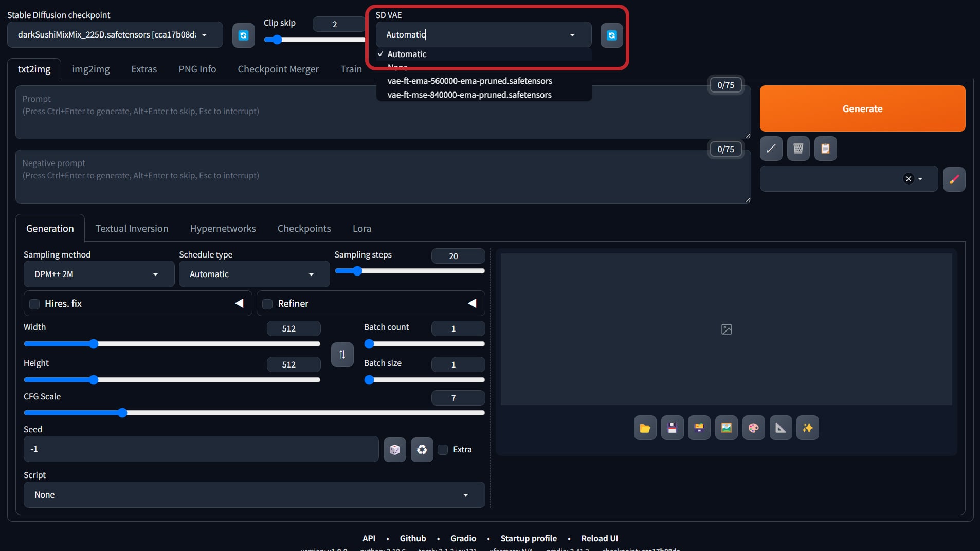Refresh the SD VAE list
The width and height of the screenshot is (980, 551).
coord(611,35)
